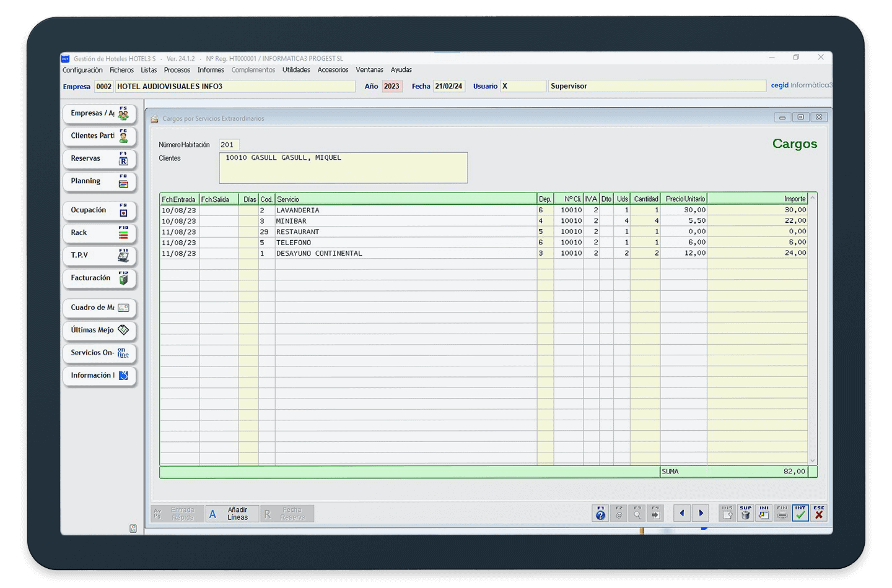Screen dimensions: 892x588
Task: Open Planning from the sidebar
Action: (x=99, y=181)
